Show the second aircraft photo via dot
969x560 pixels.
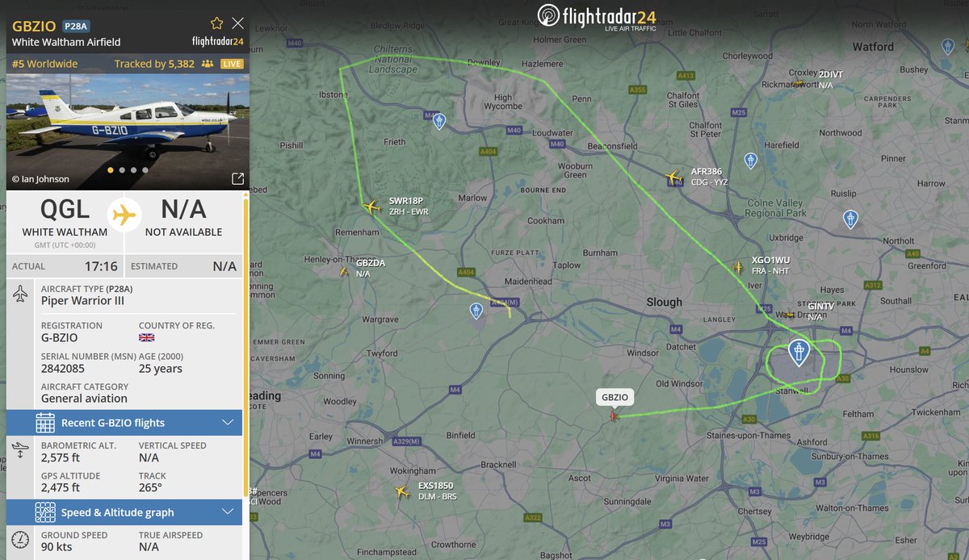(122, 170)
